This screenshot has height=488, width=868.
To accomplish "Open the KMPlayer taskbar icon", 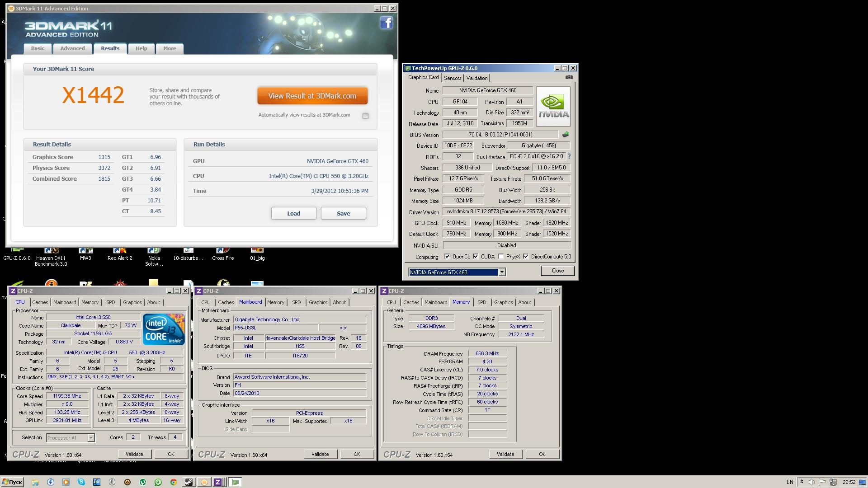I will 97,482.
